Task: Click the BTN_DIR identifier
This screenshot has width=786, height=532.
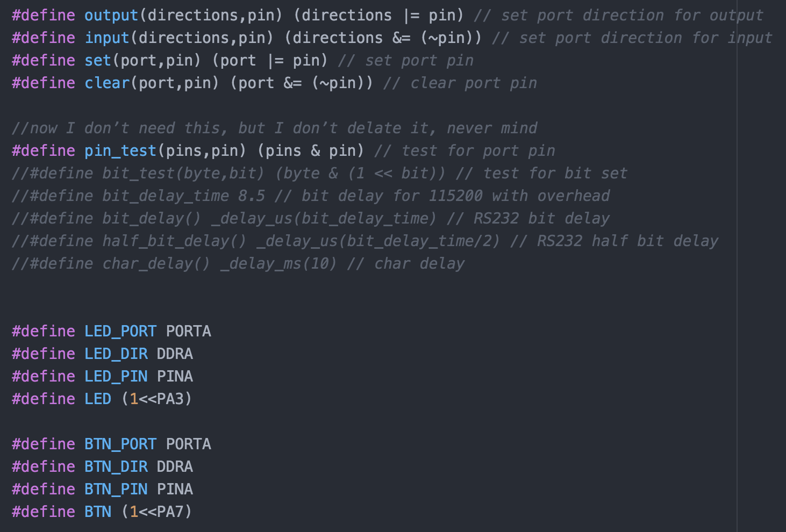Action: 116,467
